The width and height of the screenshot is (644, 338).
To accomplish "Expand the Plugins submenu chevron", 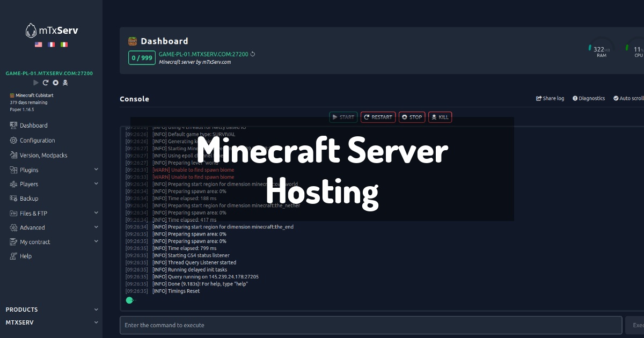I will (96, 170).
